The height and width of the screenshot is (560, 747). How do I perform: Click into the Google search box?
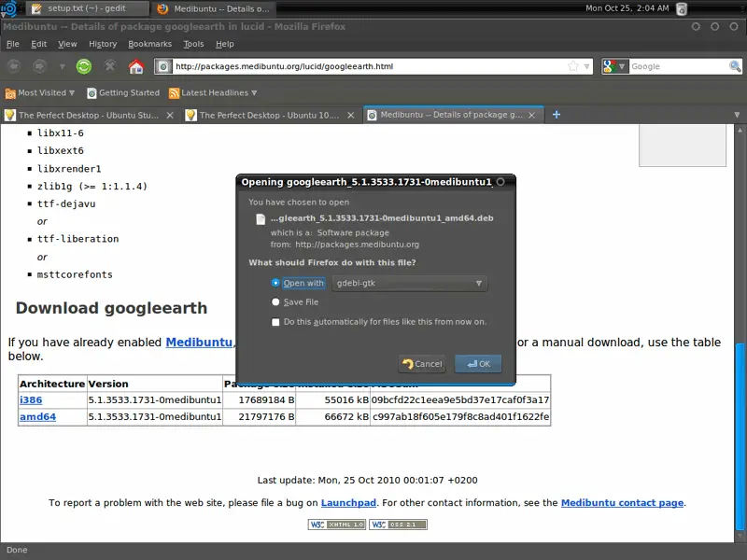679,66
